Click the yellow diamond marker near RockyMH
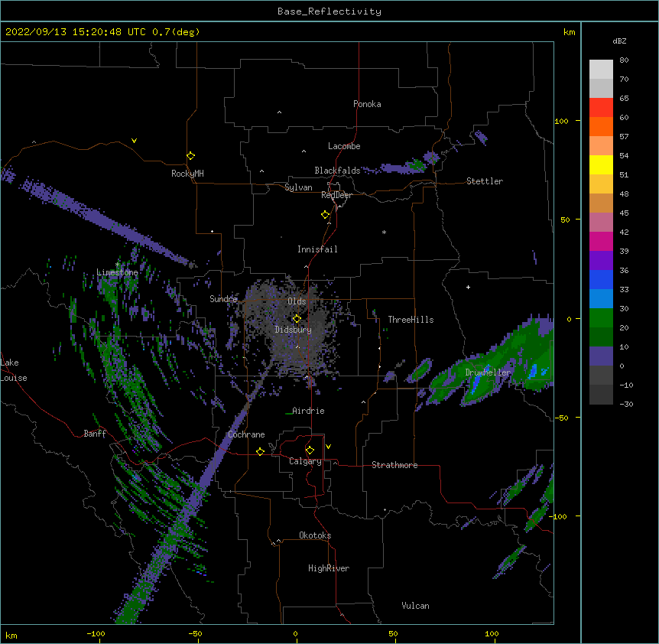 point(190,156)
